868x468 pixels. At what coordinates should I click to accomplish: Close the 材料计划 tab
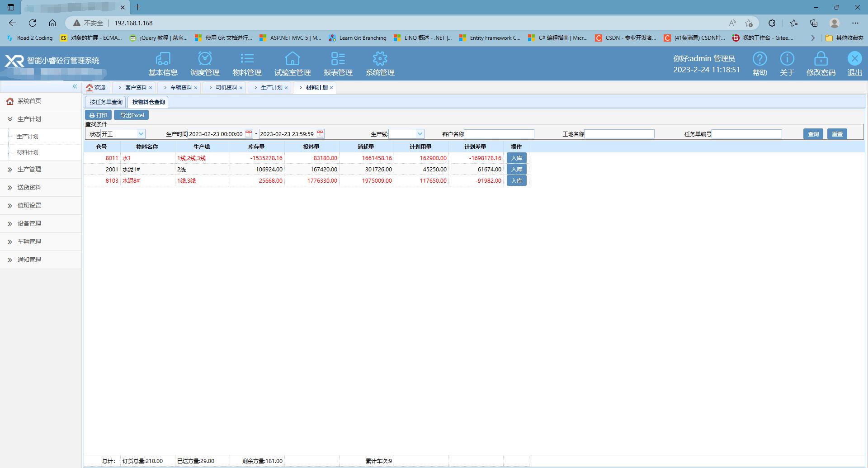pos(331,88)
